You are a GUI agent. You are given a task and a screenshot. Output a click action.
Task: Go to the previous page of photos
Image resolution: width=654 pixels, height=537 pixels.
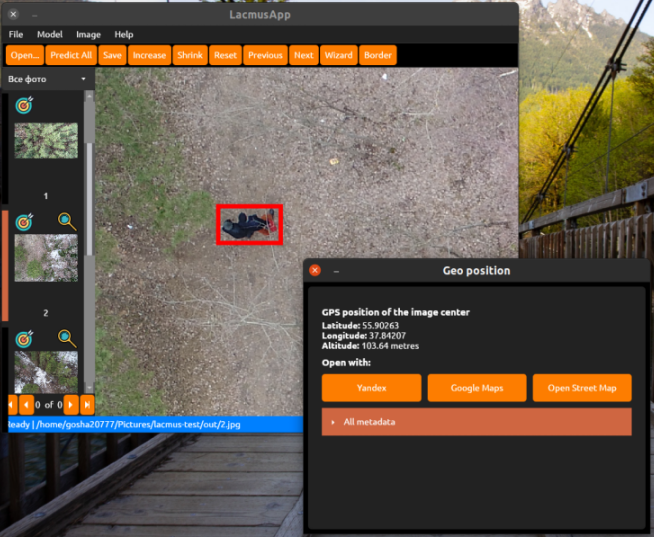[25, 405]
